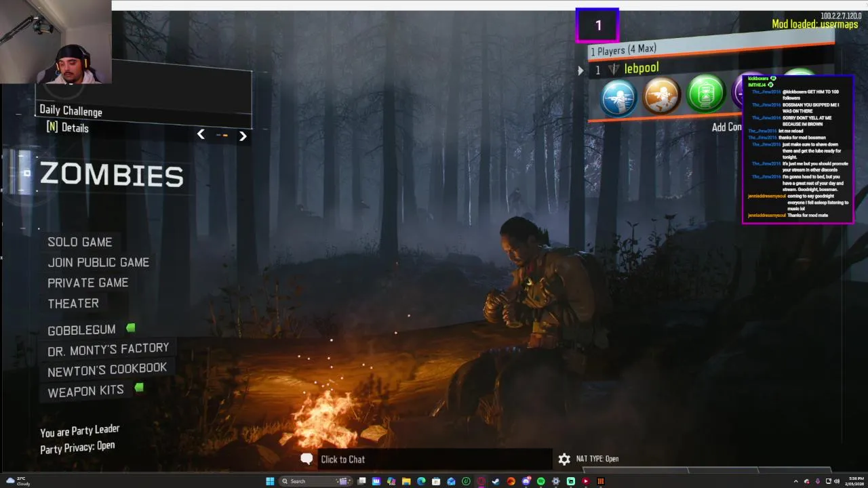Click the 1 Players (4 Max) header
The height and width of the screenshot is (488, 868).
pyautogui.click(x=623, y=49)
